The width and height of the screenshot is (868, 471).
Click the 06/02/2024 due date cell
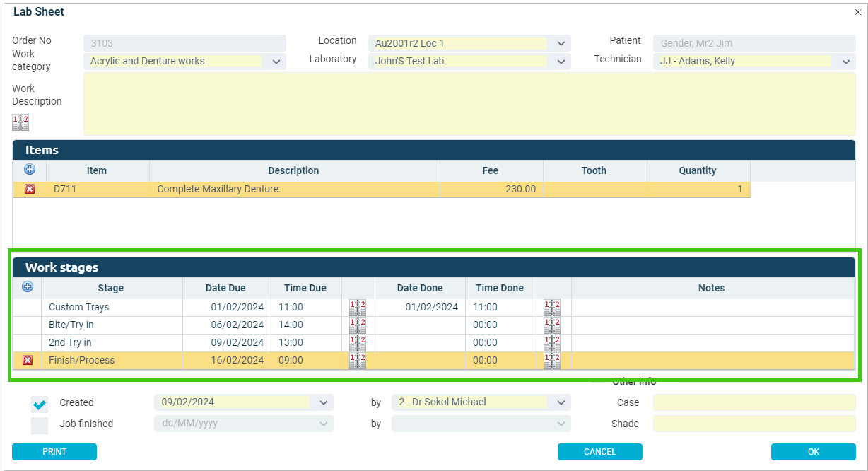click(227, 325)
